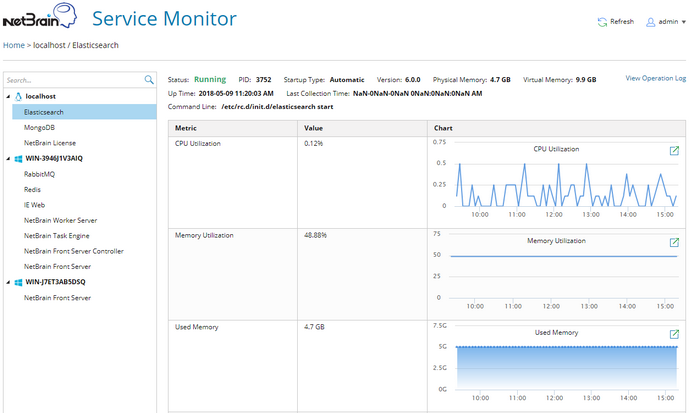Go to Home via breadcrumb link
Viewport: 689px width, 413px height.
click(x=14, y=45)
